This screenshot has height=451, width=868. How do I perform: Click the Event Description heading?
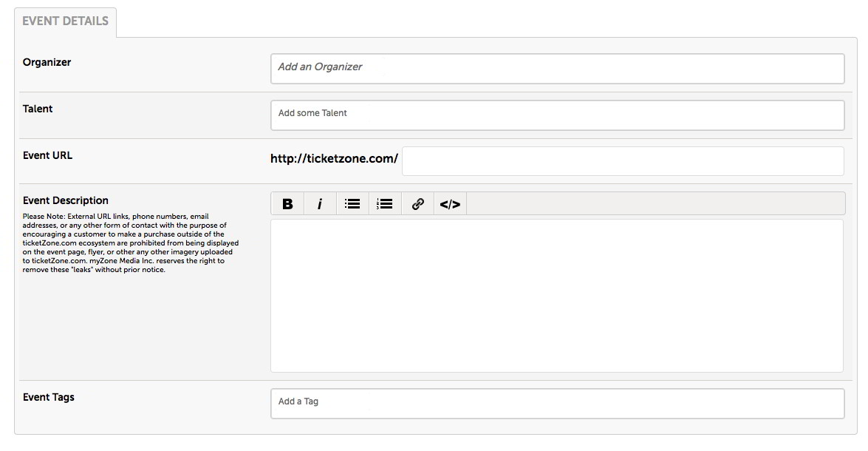tap(65, 200)
